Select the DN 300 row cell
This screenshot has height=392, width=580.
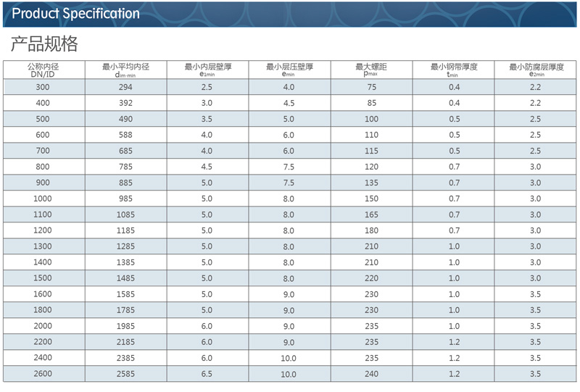click(x=43, y=87)
